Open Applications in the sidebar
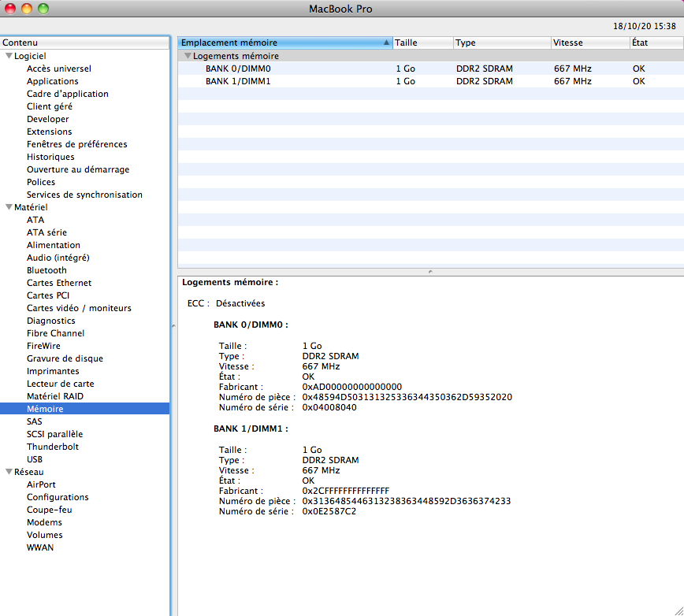Viewport: 684px width, 616px height. click(52, 81)
